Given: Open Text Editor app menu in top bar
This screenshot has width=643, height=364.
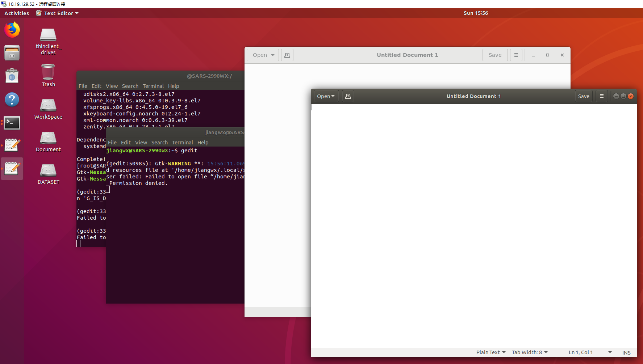Looking at the screenshot, I should 57,13.
